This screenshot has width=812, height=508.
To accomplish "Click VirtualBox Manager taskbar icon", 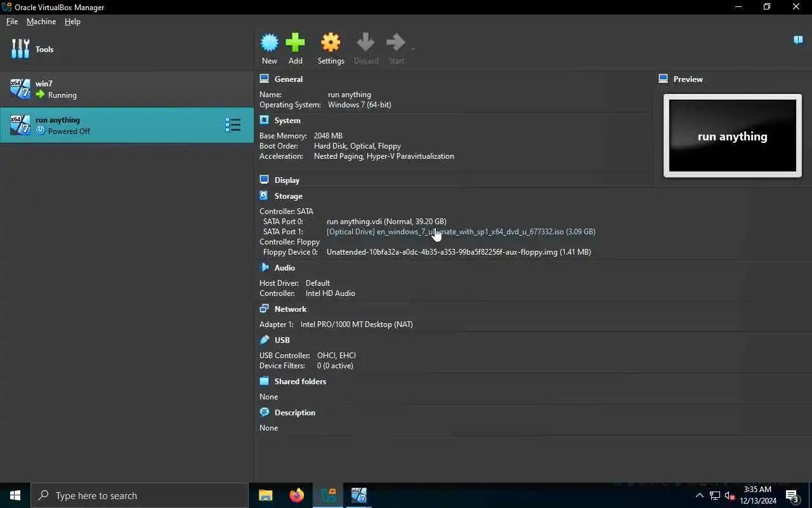I will (328, 495).
